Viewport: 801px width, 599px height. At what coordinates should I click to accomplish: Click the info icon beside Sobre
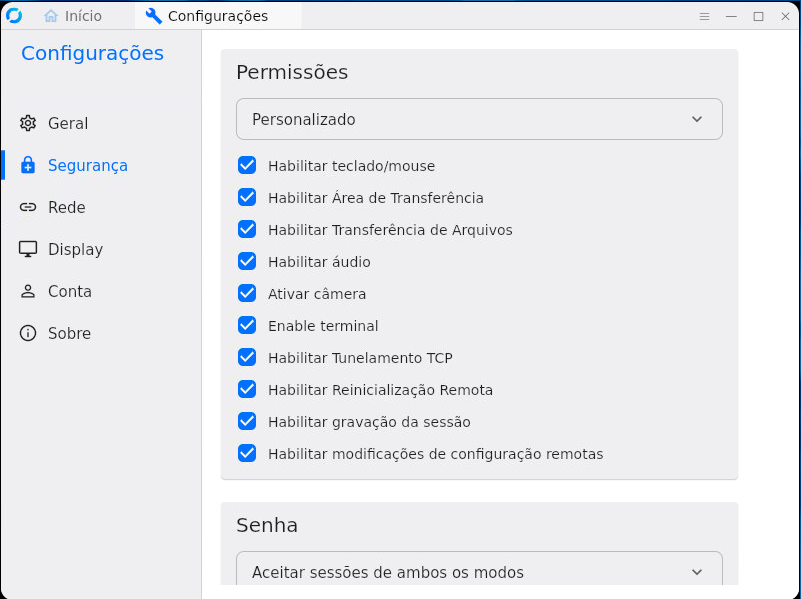click(x=28, y=333)
